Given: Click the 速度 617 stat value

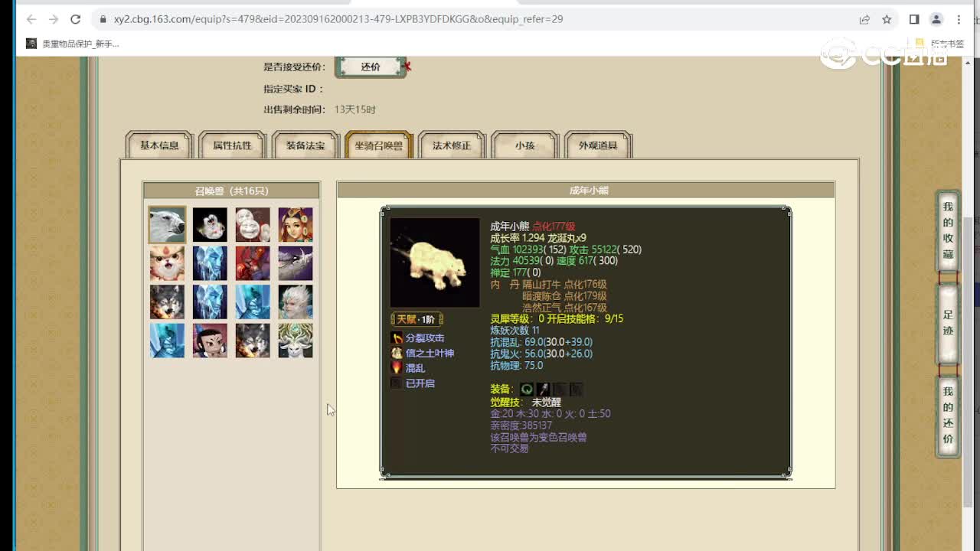Looking at the screenshot, I should pos(587,261).
